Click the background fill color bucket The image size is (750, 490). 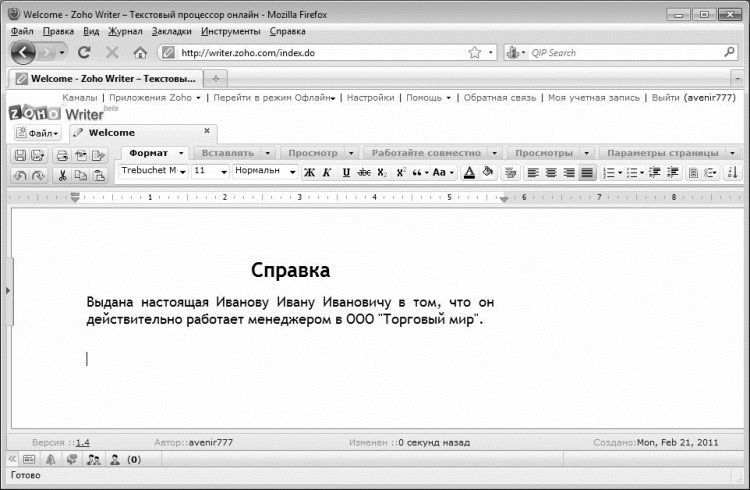coord(488,172)
